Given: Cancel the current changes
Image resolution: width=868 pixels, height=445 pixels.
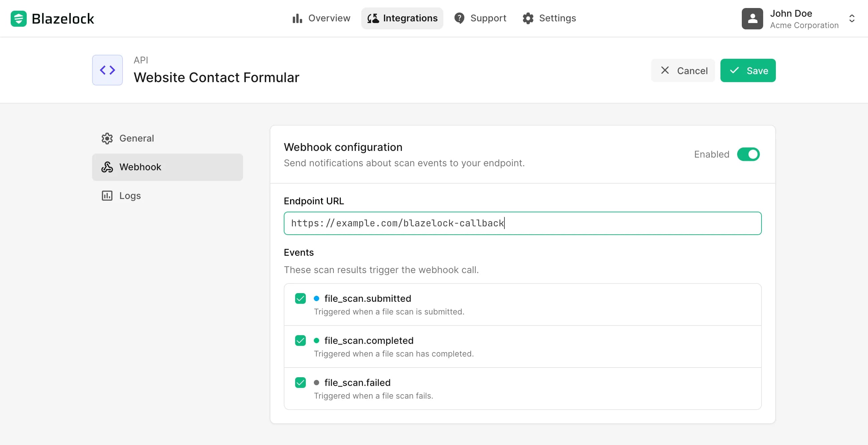Looking at the screenshot, I should tap(683, 70).
